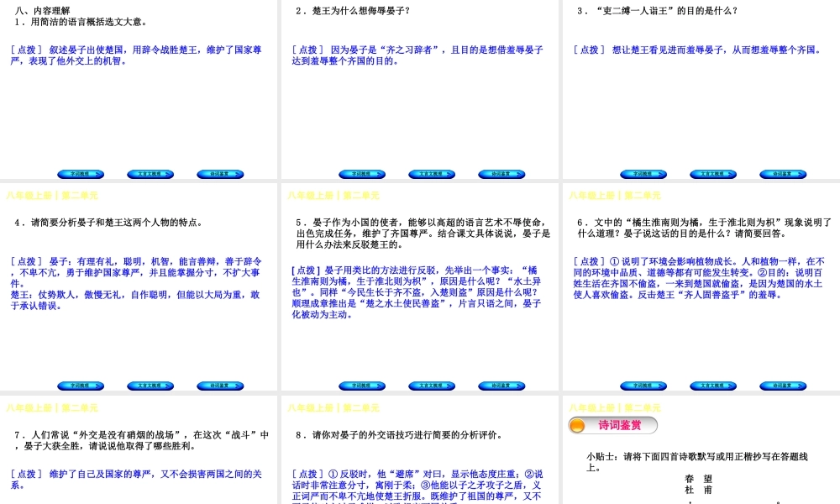This screenshot has height=504, width=840.
Task: Click the orange circle icon beside 诗词鉴赏 heading
Action: (x=578, y=426)
